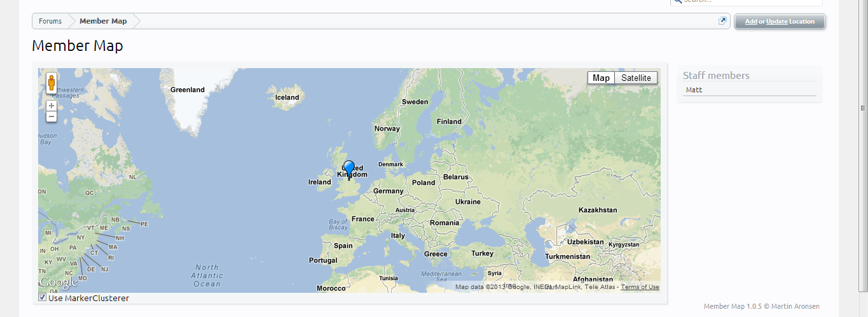Image resolution: width=868 pixels, height=317 pixels.
Task: Open the Terms of Use link on the map
Action: tap(640, 287)
